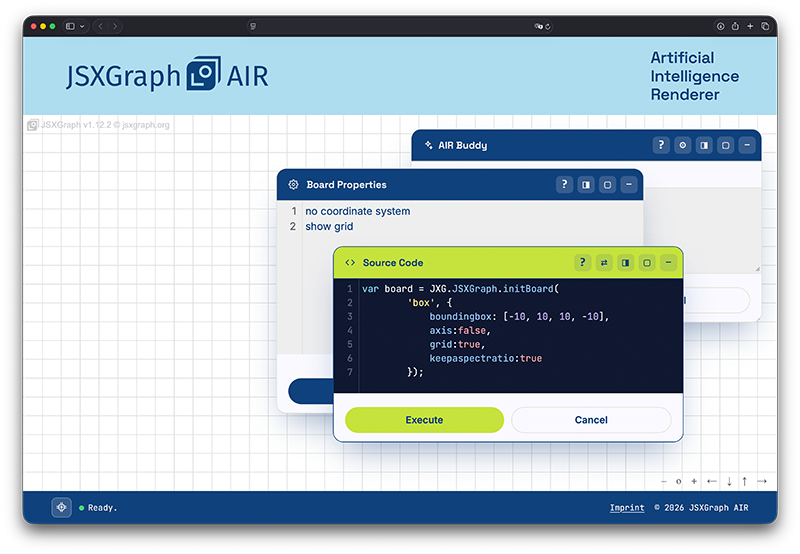Screen dimensions: 800x554
Task: Click the JSXGraph AIR logo
Action: (167, 75)
